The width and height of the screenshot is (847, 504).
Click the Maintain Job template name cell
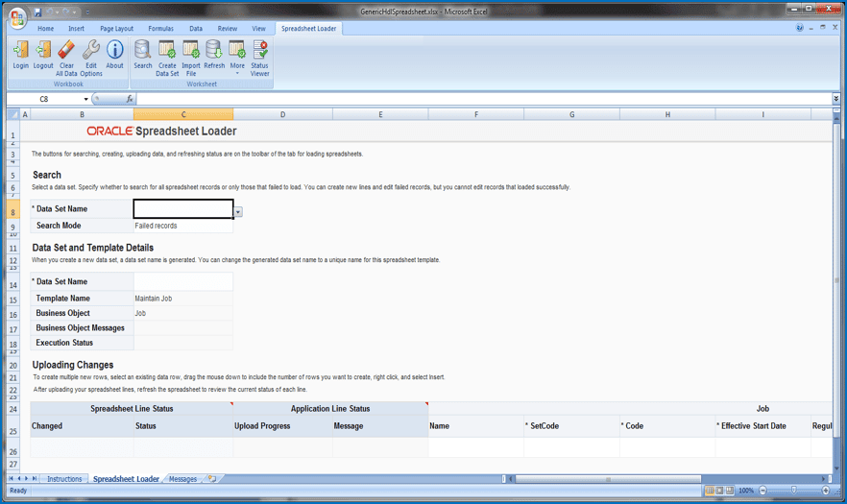tap(183, 299)
